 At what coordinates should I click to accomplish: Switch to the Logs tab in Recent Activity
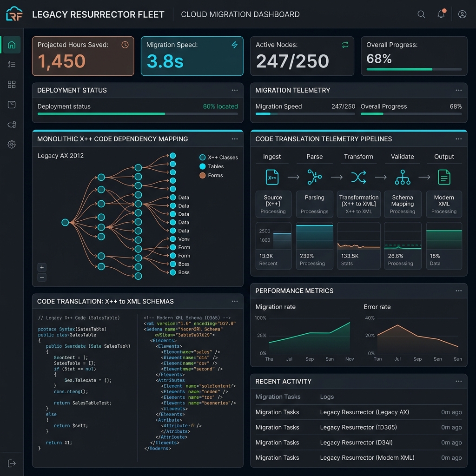click(327, 397)
